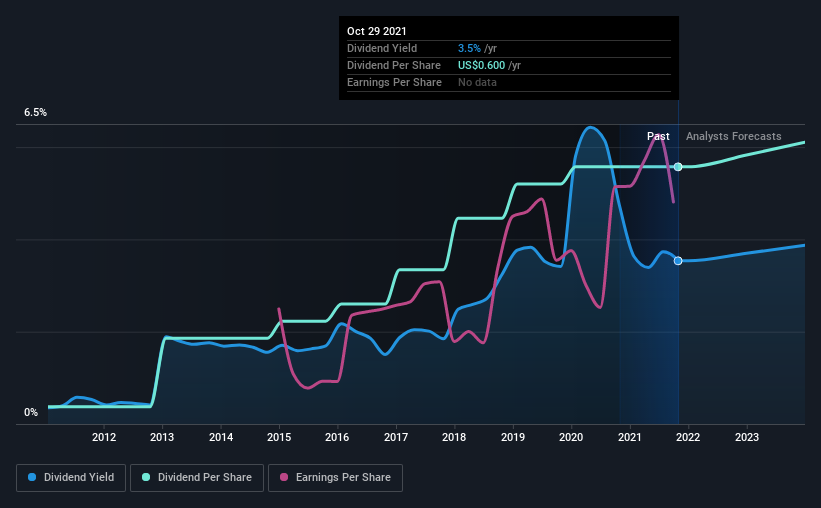Click the teal Dividend Per Share legend dot
This screenshot has height=508, width=821.
146,477
